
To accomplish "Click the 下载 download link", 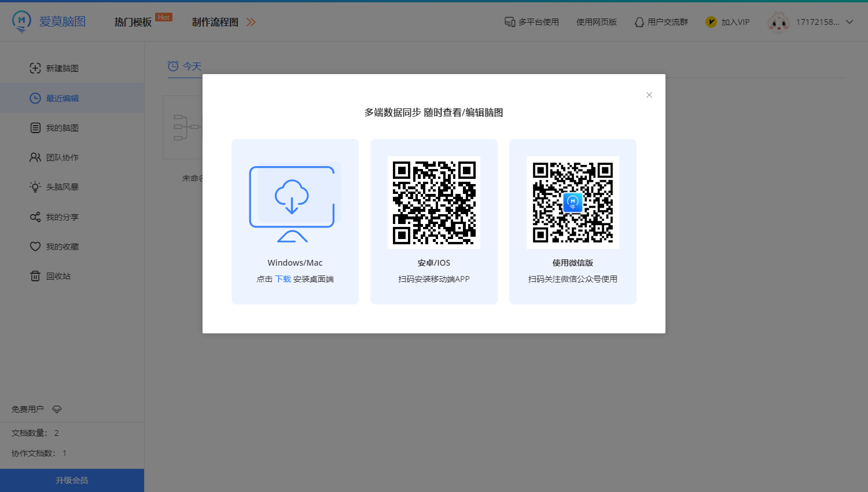I will [x=283, y=279].
